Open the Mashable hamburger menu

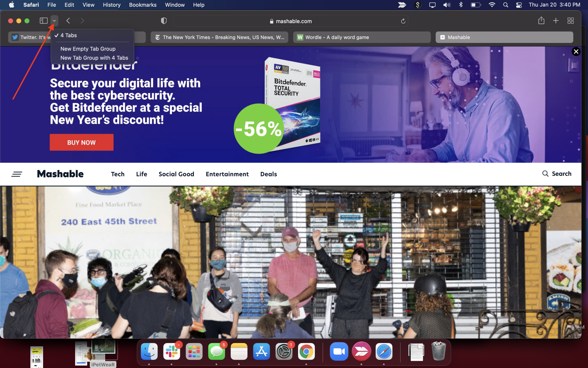pyautogui.click(x=17, y=174)
